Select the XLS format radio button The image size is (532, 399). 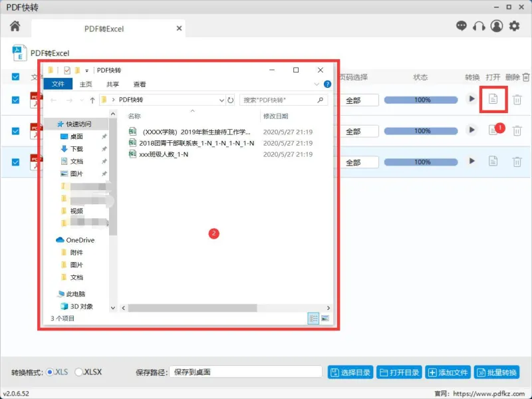click(x=50, y=372)
